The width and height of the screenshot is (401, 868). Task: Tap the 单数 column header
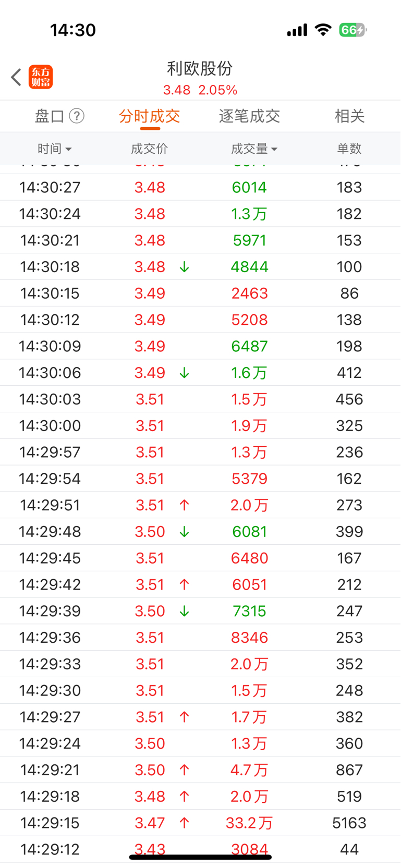[349, 149]
